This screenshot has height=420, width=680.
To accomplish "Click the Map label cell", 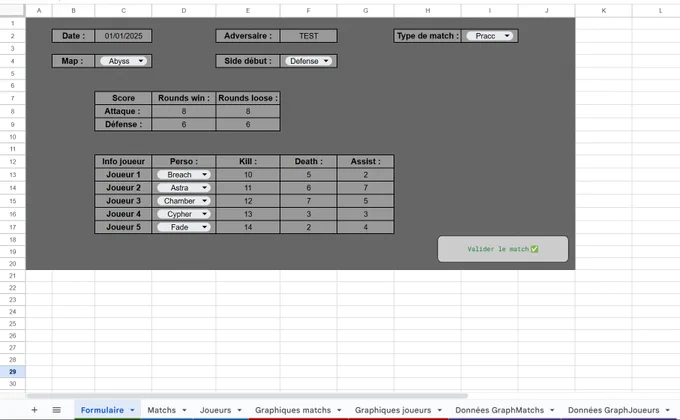I will [x=72, y=61].
